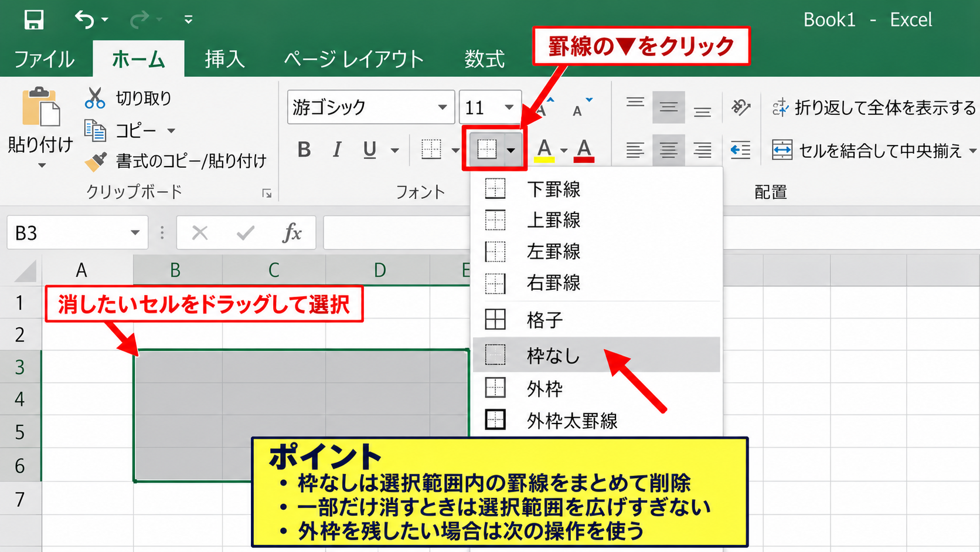Click the decrease font size icon
This screenshot has width=980, height=552.
coord(582,107)
